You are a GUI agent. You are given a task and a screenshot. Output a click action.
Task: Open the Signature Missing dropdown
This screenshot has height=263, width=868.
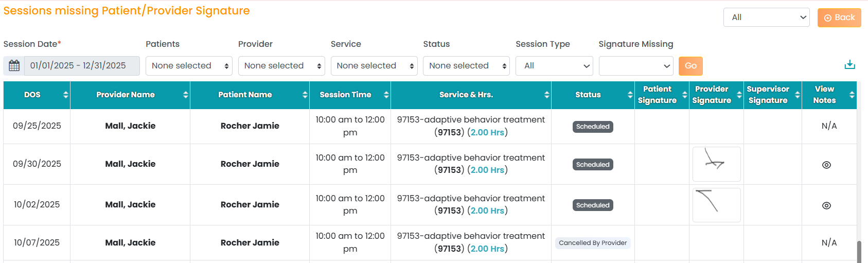(636, 66)
